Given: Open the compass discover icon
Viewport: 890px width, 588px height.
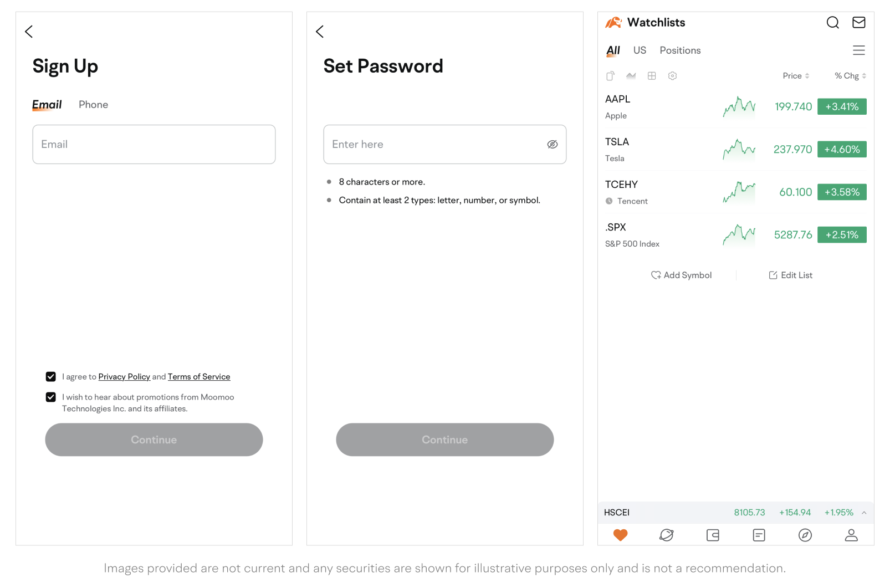Looking at the screenshot, I should click(805, 535).
